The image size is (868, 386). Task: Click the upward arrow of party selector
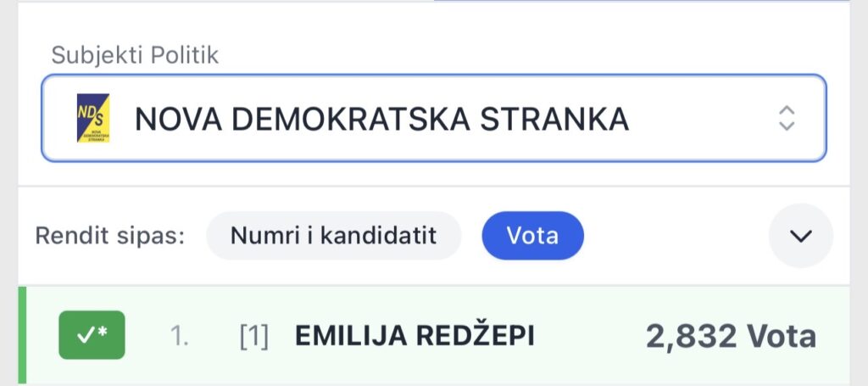tap(787, 110)
